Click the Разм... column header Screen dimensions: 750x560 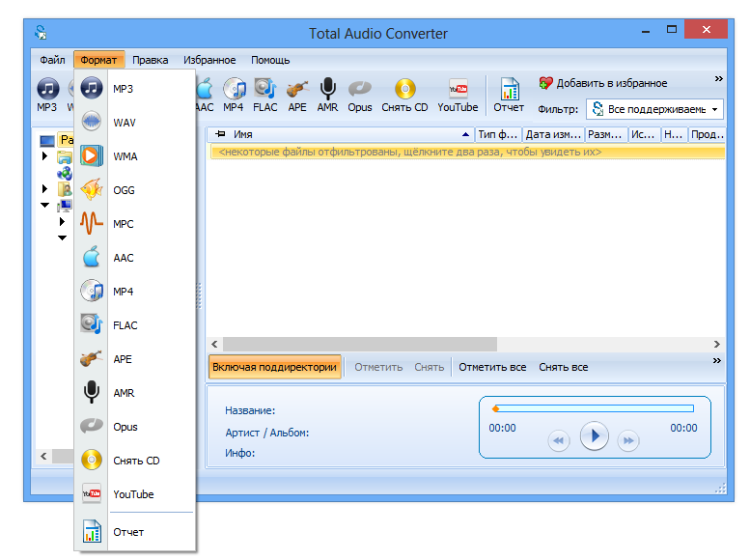click(606, 134)
